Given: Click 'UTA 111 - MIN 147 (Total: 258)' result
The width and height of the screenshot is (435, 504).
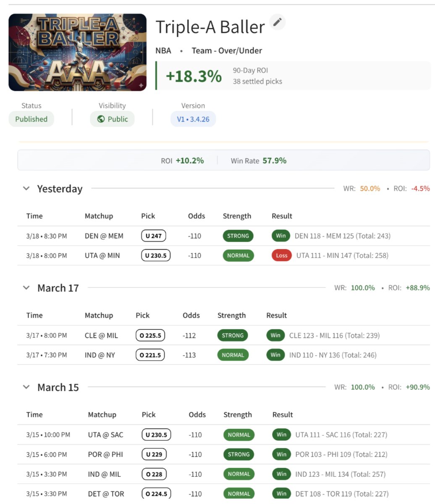Looking at the screenshot, I should click(342, 255).
